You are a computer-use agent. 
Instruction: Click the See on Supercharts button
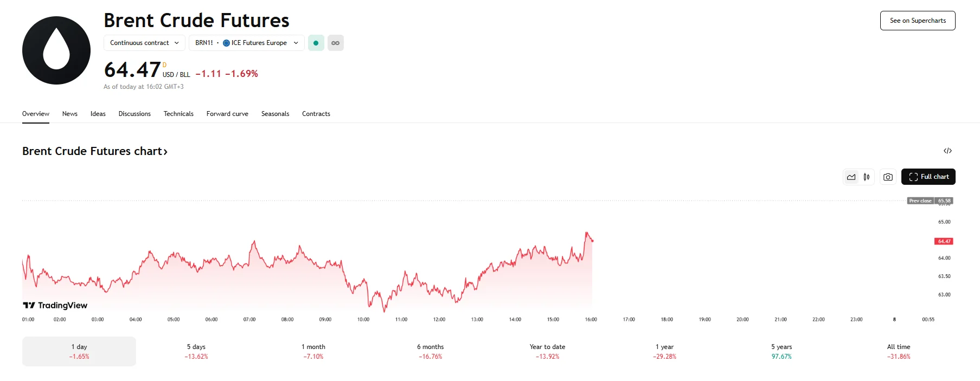point(917,21)
